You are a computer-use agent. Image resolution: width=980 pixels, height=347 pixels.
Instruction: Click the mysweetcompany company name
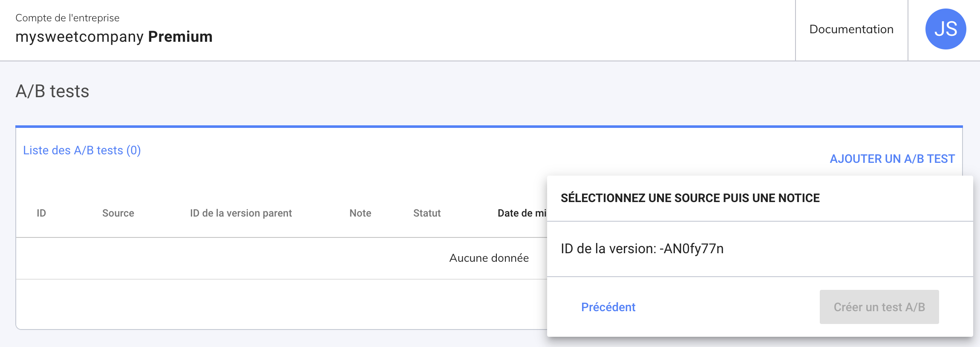point(79,37)
